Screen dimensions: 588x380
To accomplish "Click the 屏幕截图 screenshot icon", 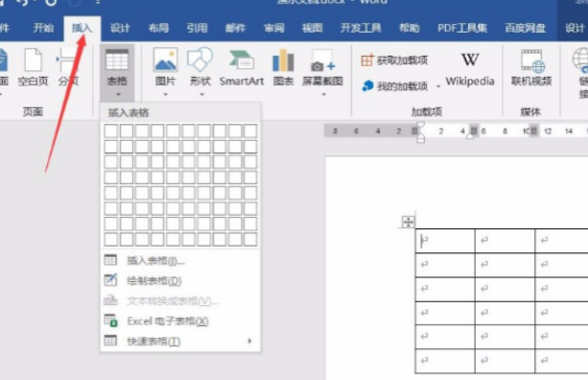I will [322, 60].
